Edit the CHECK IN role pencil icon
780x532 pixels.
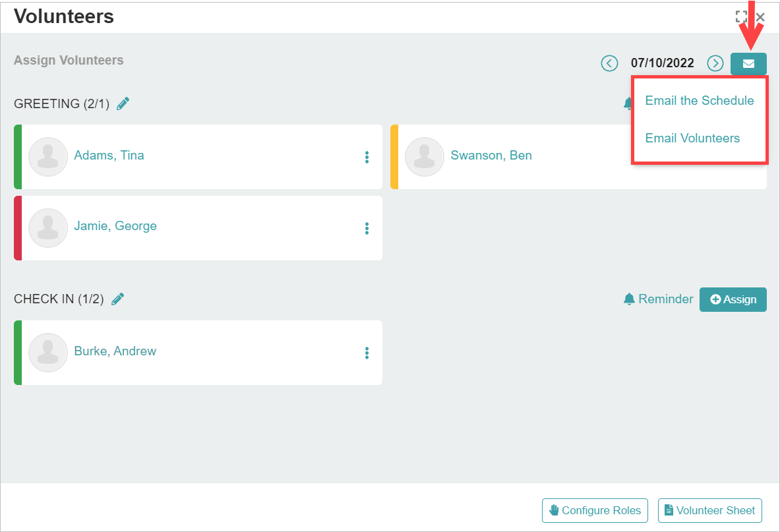click(118, 299)
